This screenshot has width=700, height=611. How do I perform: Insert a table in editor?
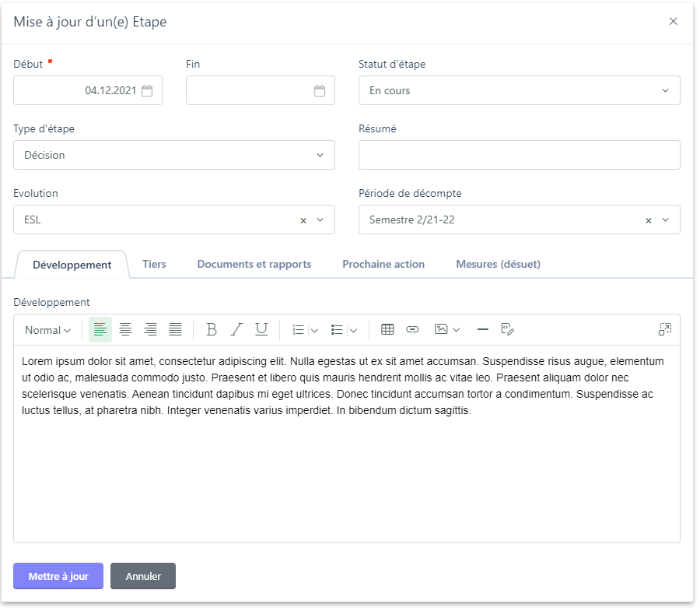pyautogui.click(x=387, y=330)
